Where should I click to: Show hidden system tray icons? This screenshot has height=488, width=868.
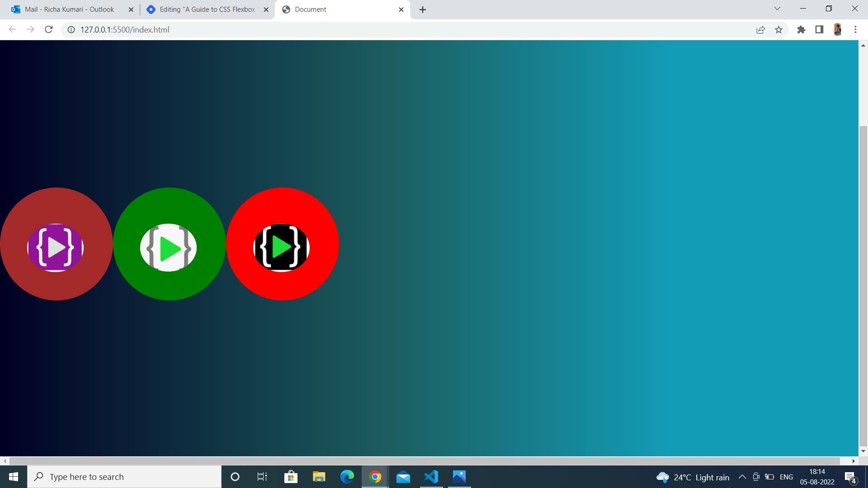[742, 477]
